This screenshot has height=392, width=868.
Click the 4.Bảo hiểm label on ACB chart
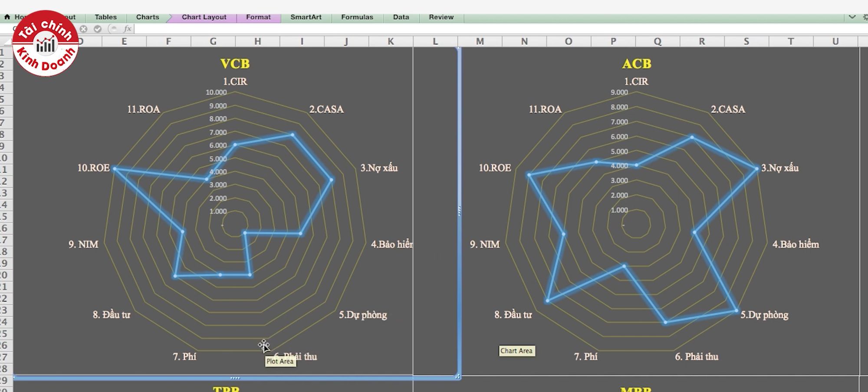pyautogui.click(x=796, y=244)
